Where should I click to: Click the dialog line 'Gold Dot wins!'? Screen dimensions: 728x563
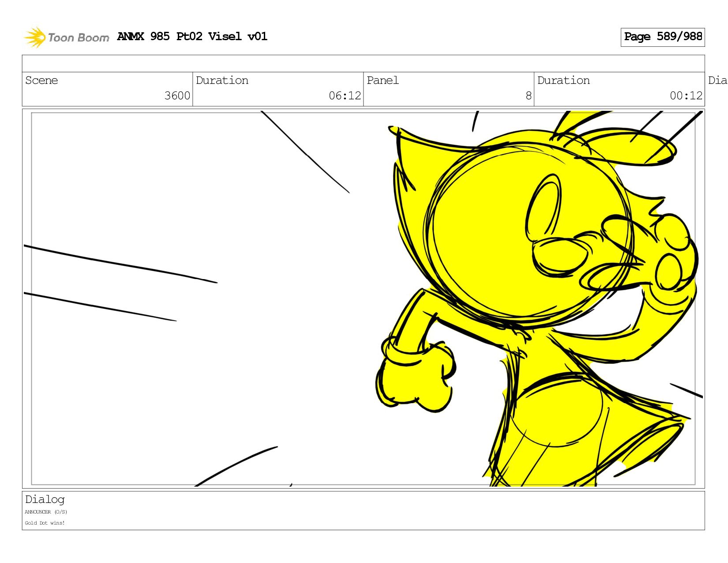click(45, 523)
